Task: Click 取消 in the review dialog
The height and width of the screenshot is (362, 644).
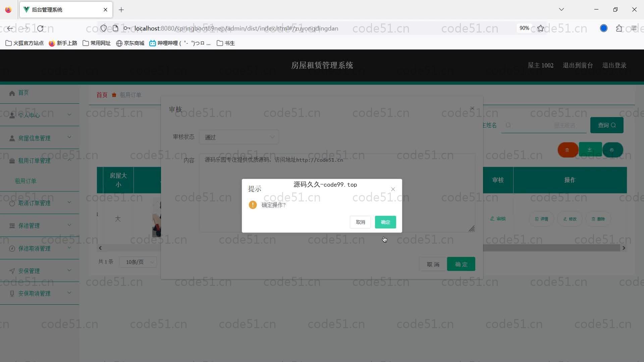Action: click(433, 264)
